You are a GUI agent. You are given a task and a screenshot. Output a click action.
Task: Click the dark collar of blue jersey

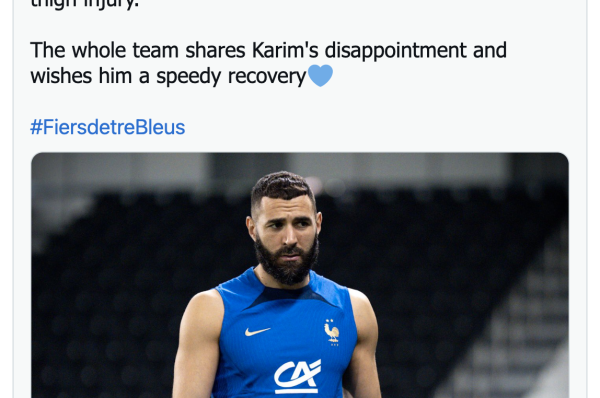pos(287,293)
